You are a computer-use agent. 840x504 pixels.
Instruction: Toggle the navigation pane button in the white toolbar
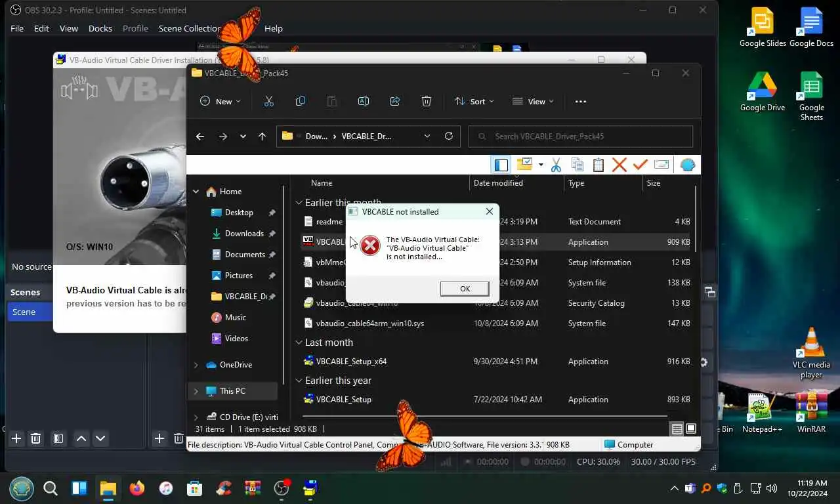pyautogui.click(x=501, y=165)
